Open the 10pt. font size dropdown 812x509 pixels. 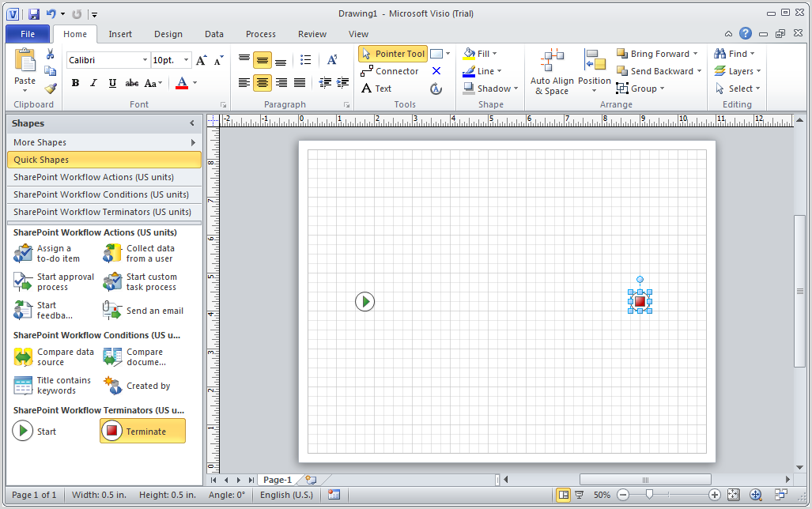[x=186, y=60]
